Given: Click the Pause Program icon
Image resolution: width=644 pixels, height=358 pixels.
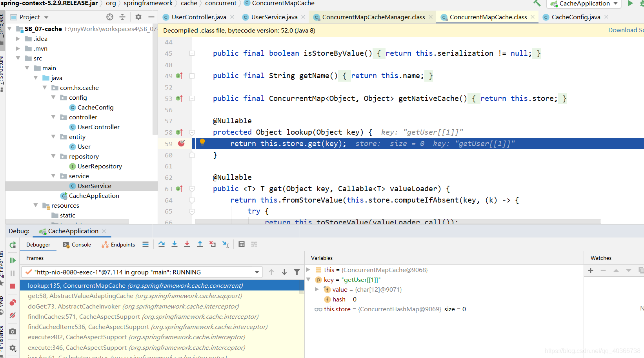Looking at the screenshot, I should click(13, 273).
